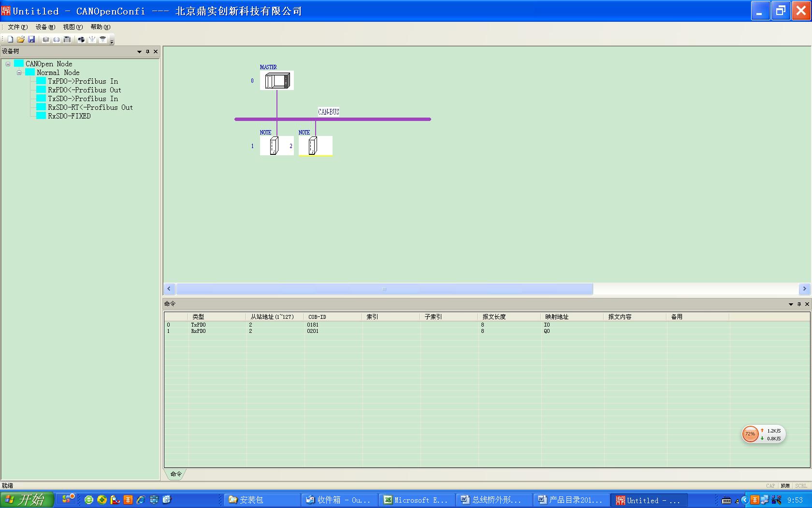The width and height of the screenshot is (812, 508).
Task: Click the Save floppy disk icon
Action: coord(31,39)
